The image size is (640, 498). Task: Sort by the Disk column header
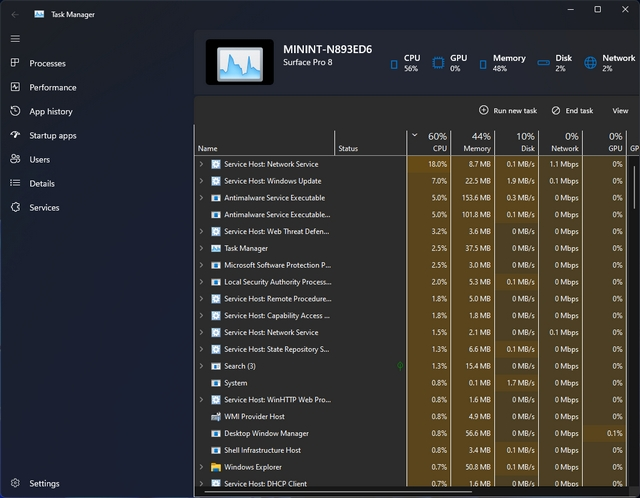click(x=517, y=143)
